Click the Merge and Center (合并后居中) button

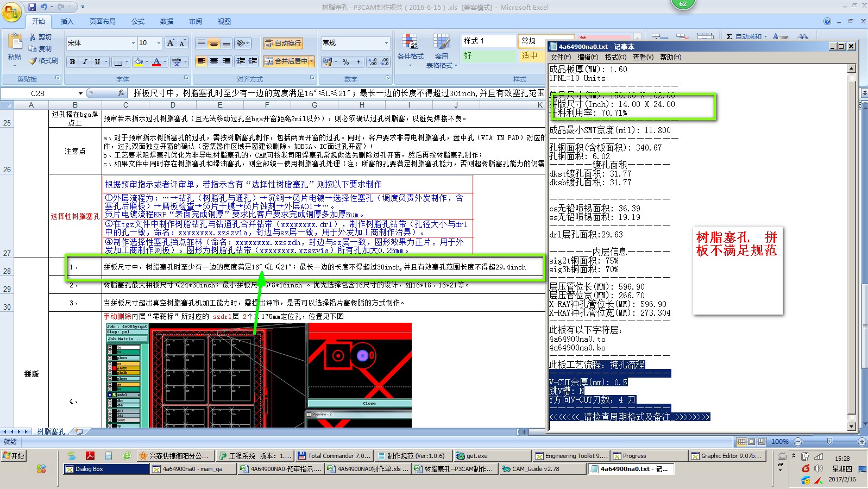point(286,61)
